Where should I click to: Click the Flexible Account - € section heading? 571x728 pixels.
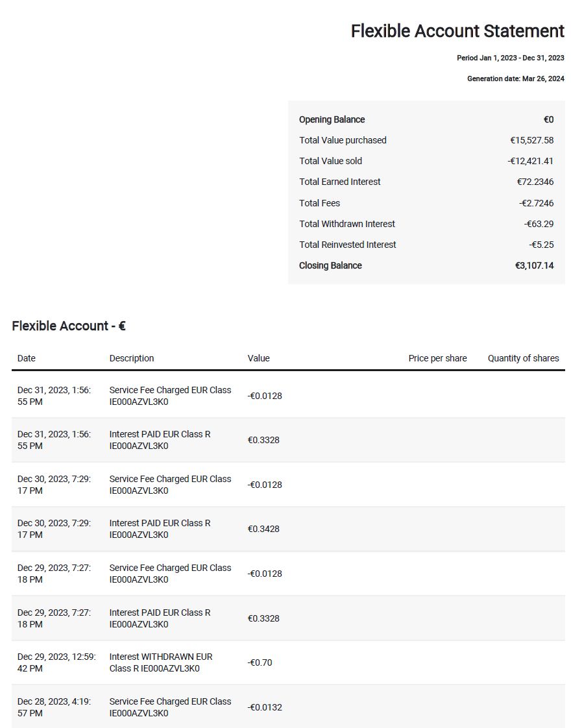[x=69, y=326]
